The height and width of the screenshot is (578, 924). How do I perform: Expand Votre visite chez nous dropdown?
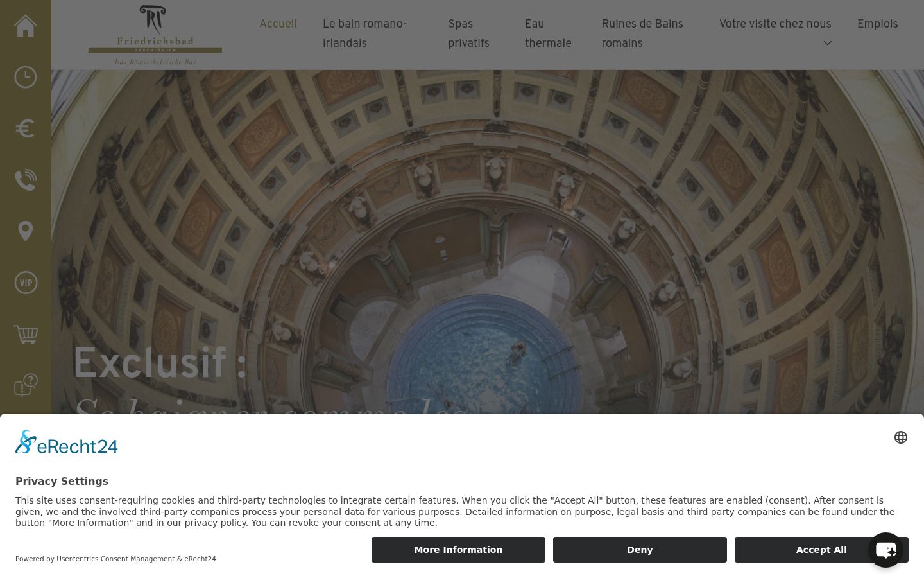coord(775,32)
